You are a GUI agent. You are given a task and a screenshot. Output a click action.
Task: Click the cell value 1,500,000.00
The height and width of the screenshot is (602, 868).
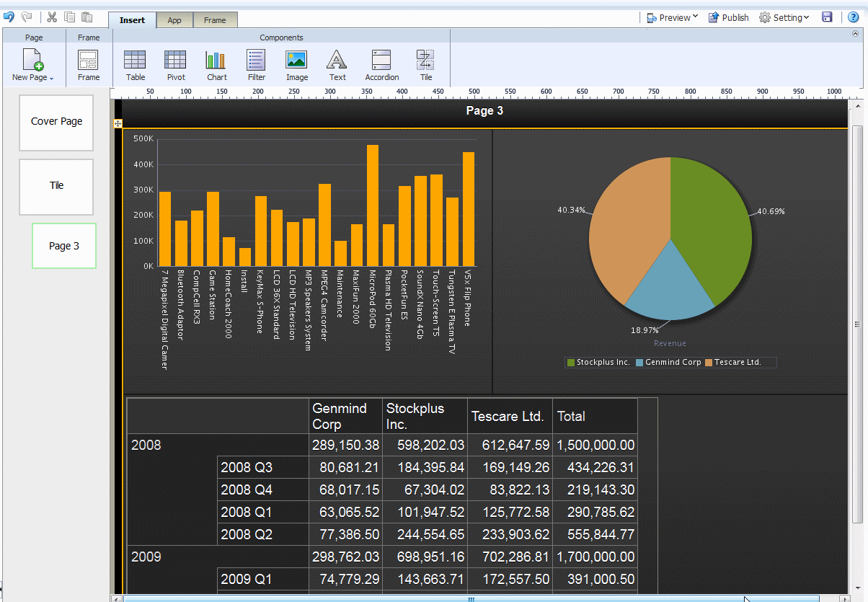pos(595,445)
